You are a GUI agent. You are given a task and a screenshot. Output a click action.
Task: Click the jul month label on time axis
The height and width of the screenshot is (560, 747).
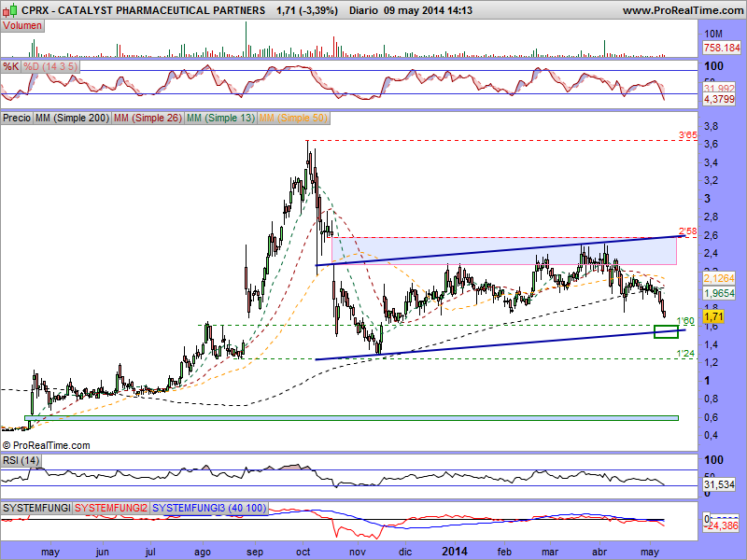150,552
